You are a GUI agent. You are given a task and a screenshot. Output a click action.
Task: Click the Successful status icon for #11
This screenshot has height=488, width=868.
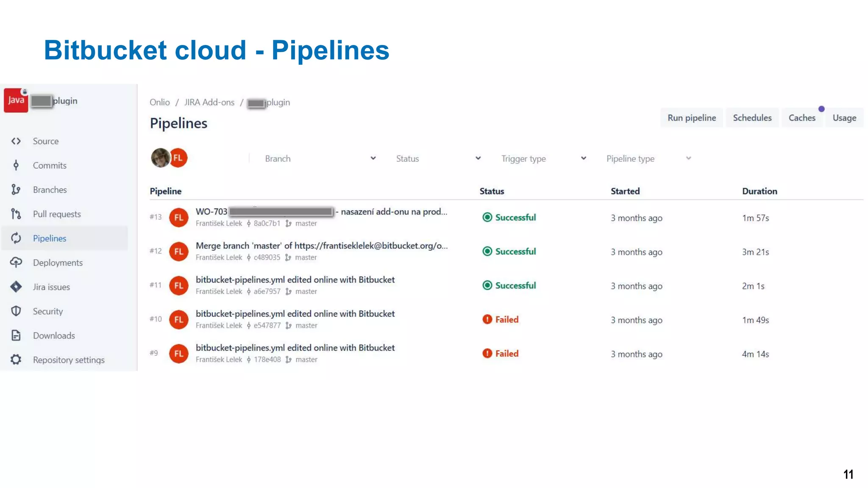[x=487, y=286]
